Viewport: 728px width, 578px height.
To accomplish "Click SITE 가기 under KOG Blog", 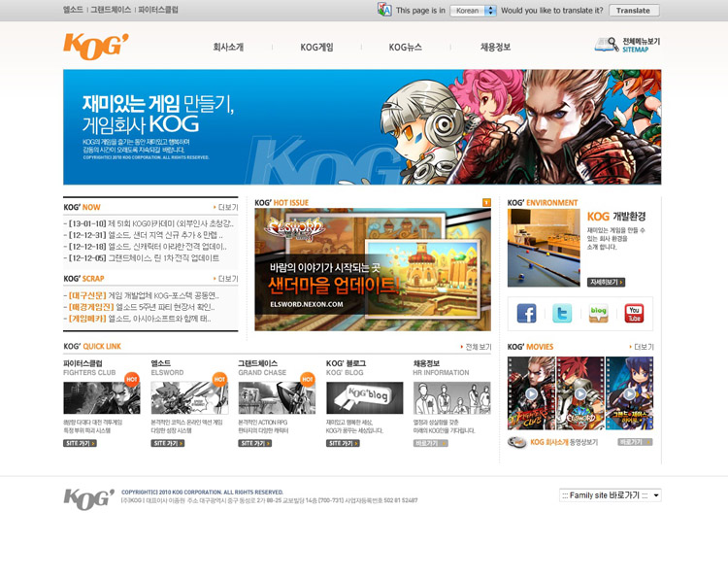I will pyautogui.click(x=343, y=444).
